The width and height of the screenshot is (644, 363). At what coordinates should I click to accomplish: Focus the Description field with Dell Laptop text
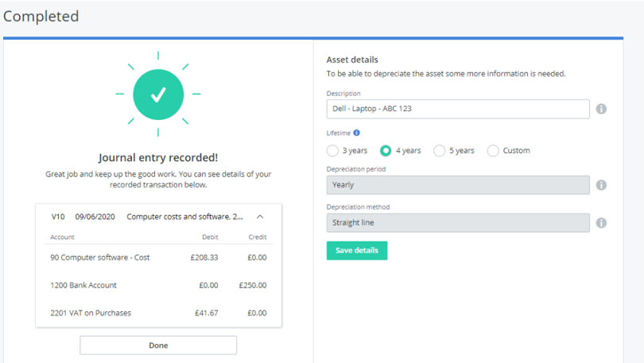(x=458, y=109)
